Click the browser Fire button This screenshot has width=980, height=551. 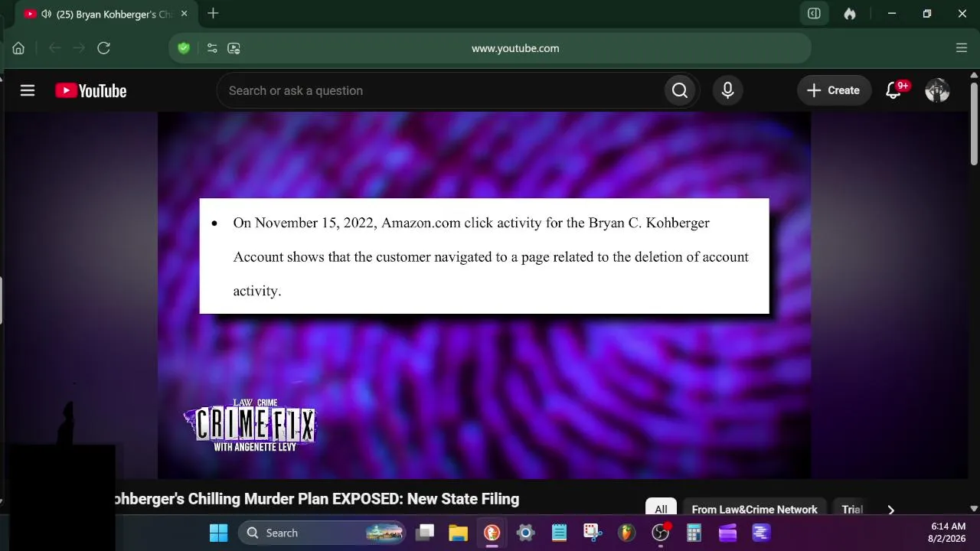850,14
